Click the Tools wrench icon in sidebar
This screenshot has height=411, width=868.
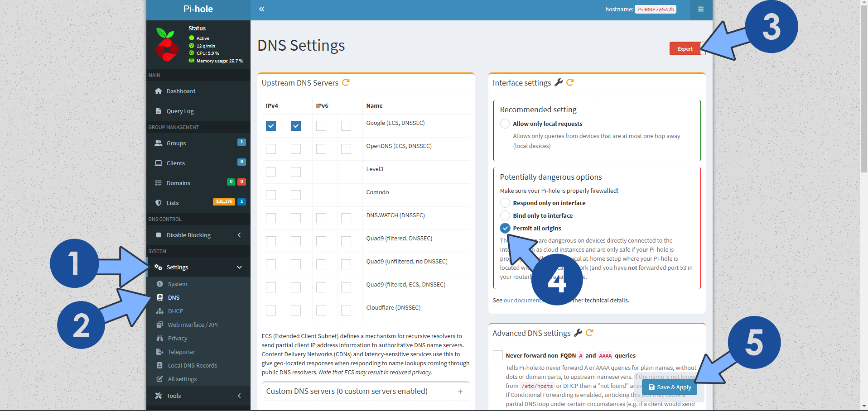pos(159,396)
